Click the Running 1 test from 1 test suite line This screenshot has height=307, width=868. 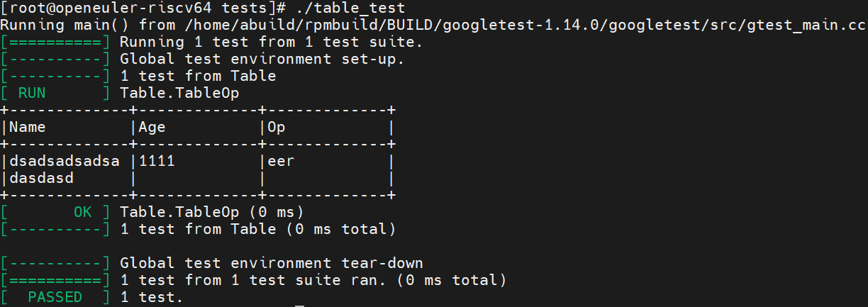click(x=272, y=42)
